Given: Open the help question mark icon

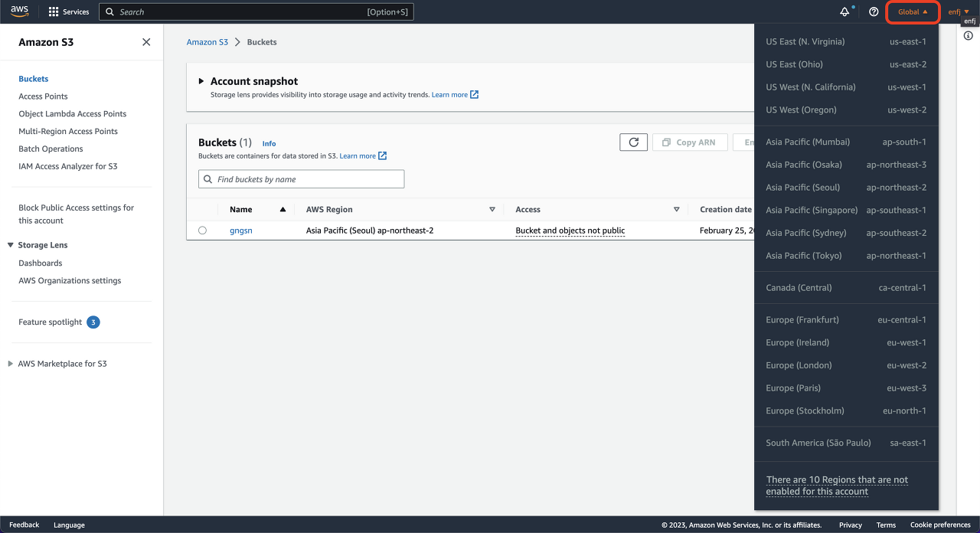Looking at the screenshot, I should point(874,11).
